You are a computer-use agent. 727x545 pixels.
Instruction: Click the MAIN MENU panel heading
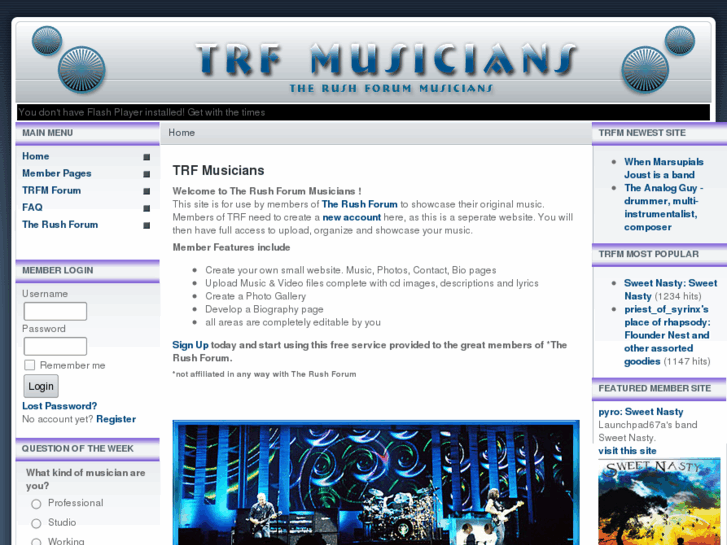click(47, 133)
